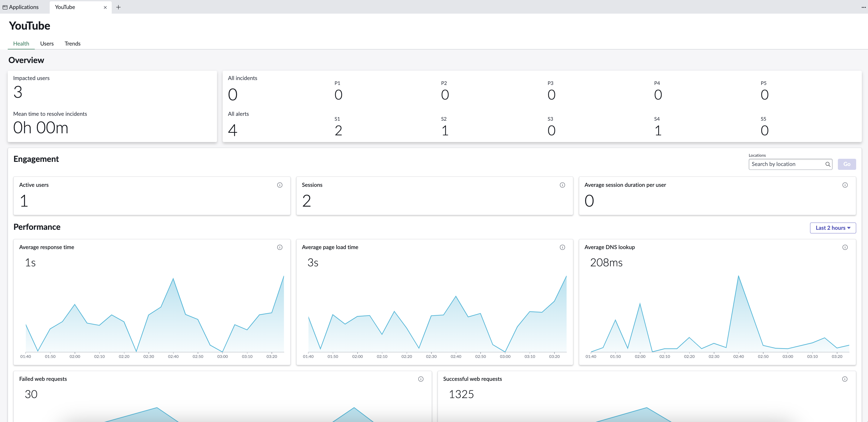Switch to the Trends tab
This screenshot has height=422, width=868.
[72, 43]
